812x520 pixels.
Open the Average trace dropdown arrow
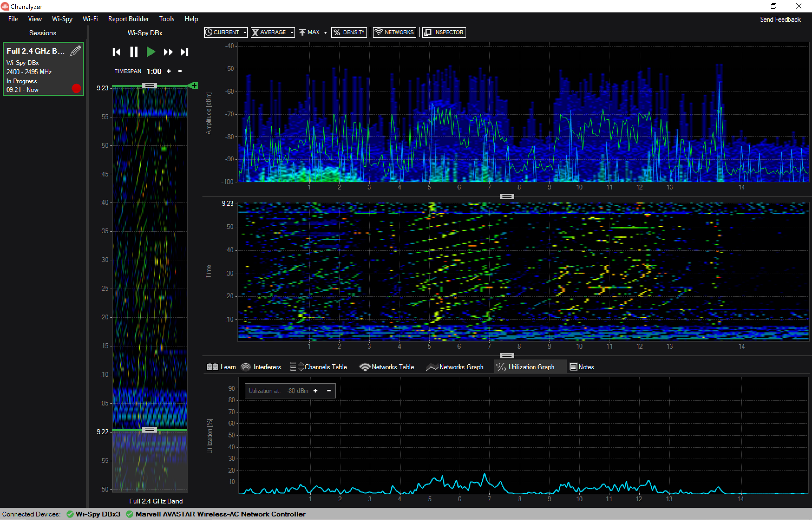(x=292, y=32)
